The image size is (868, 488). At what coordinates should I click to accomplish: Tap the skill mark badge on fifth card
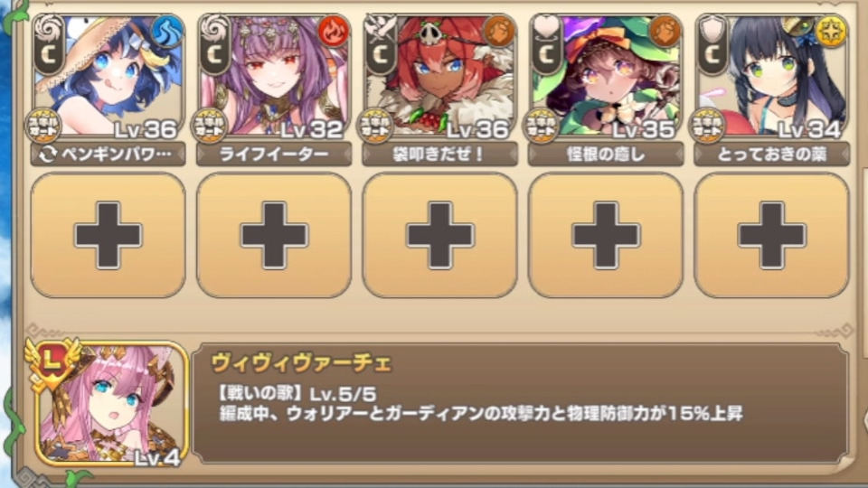(x=706, y=126)
